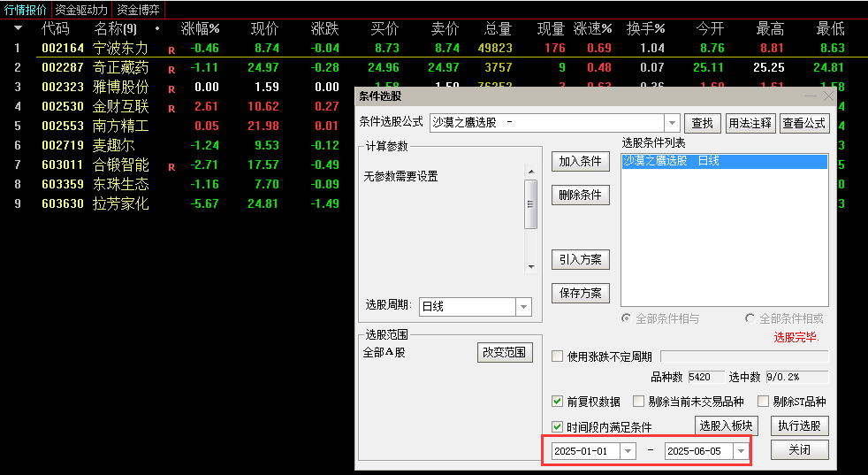
Task: Click the 选股入板块 button
Action: pyautogui.click(x=726, y=425)
